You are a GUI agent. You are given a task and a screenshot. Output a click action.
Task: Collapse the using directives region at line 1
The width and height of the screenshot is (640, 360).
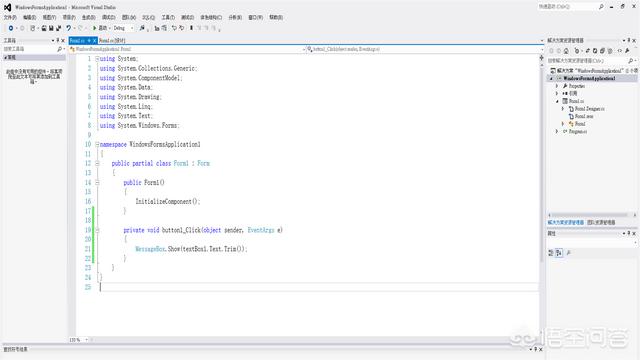97,59
